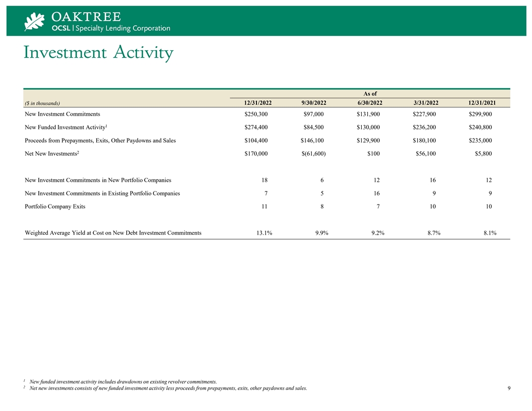Click the 3/31/2022 column header
532x411 pixels.
tap(424, 103)
